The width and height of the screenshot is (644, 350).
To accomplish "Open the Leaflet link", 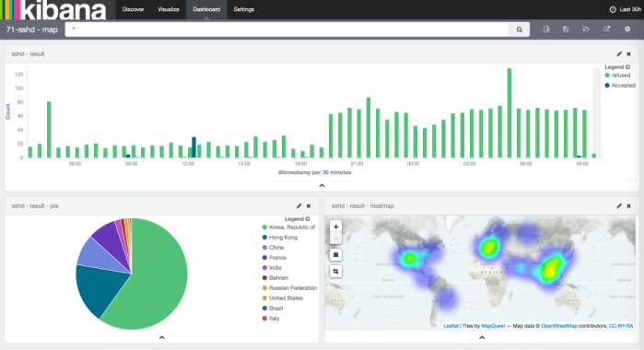I will (x=451, y=326).
